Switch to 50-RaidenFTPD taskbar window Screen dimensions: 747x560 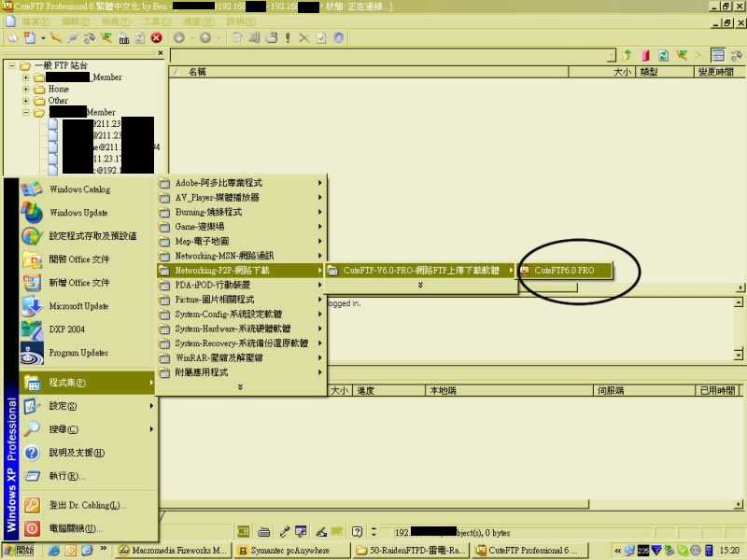411,551
